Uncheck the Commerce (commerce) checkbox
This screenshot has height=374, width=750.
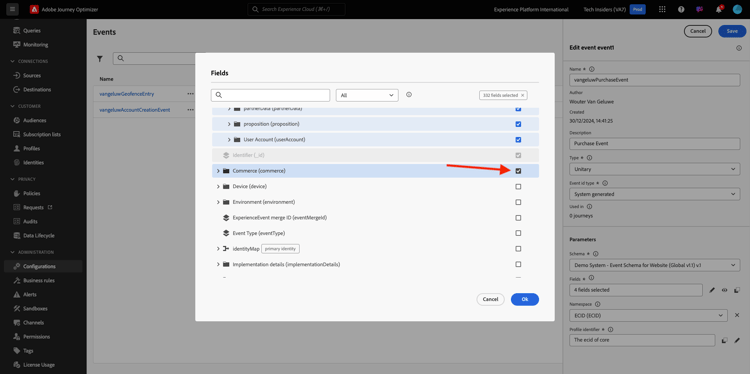pos(518,171)
